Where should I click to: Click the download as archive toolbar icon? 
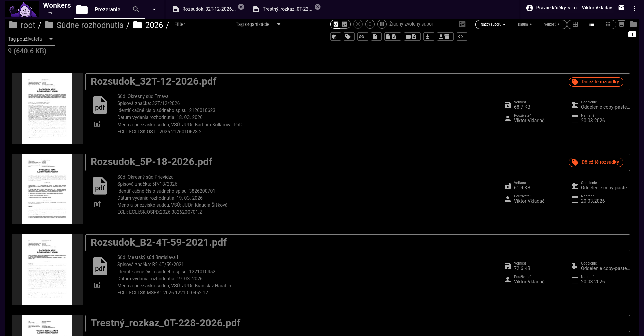(x=445, y=37)
